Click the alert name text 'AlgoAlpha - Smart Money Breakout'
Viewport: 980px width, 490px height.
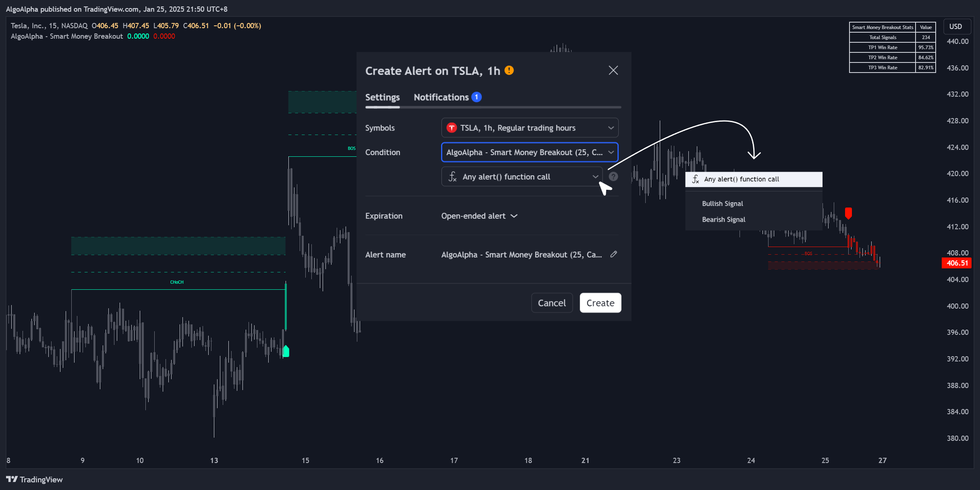point(522,255)
